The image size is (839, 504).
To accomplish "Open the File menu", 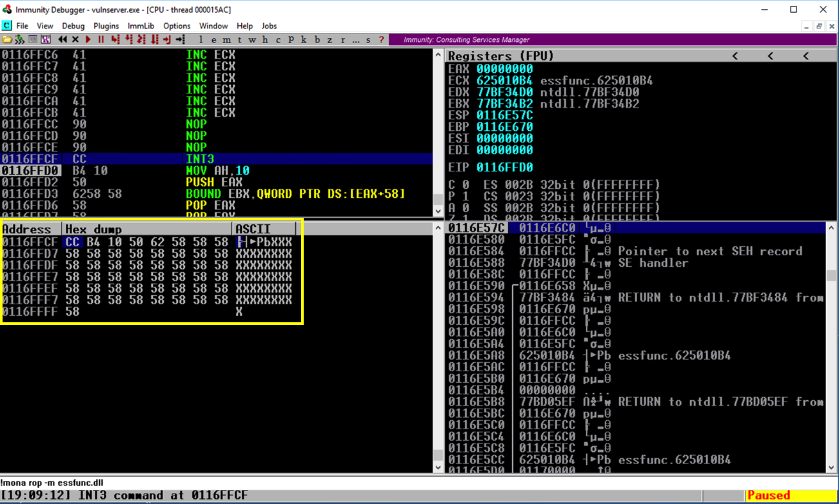I will pos(22,26).
